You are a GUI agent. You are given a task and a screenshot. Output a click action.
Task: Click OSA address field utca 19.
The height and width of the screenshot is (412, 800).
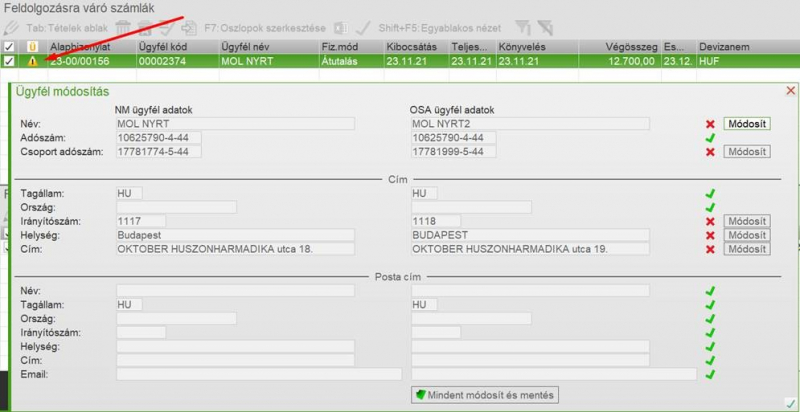530,249
